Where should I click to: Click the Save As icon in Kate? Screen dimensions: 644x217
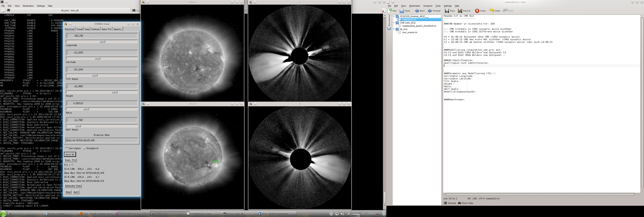coord(460,11)
